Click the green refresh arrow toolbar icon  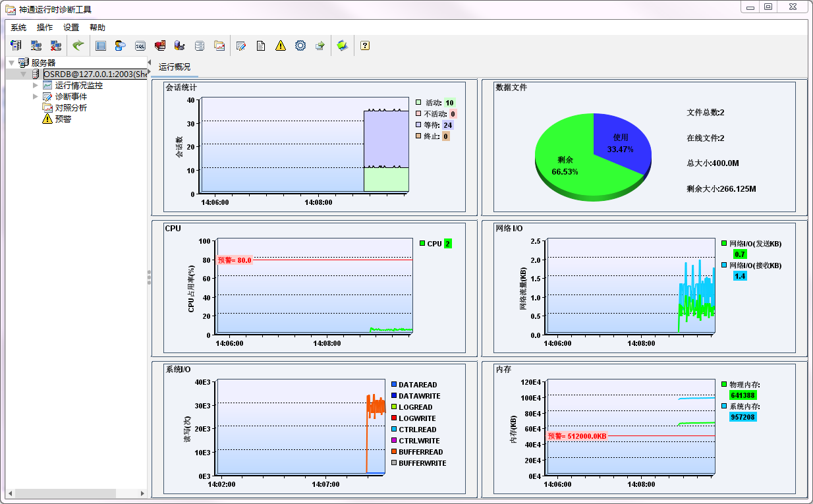pyautogui.click(x=78, y=45)
